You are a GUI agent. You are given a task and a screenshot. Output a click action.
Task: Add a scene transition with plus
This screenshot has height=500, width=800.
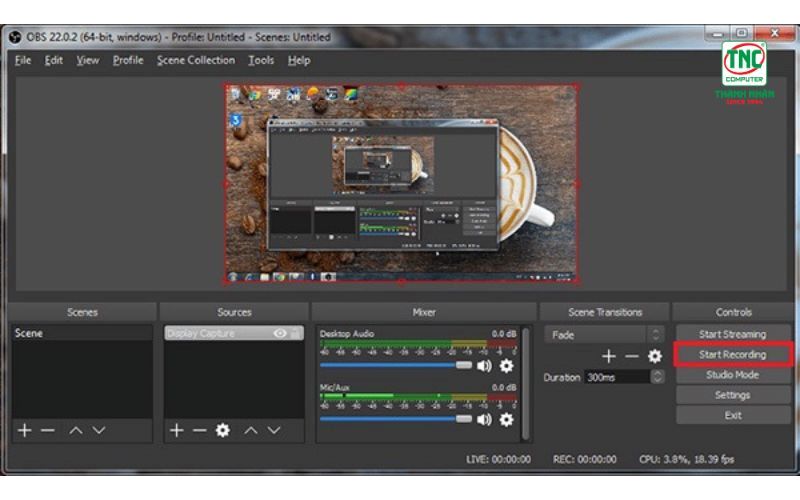tap(608, 356)
